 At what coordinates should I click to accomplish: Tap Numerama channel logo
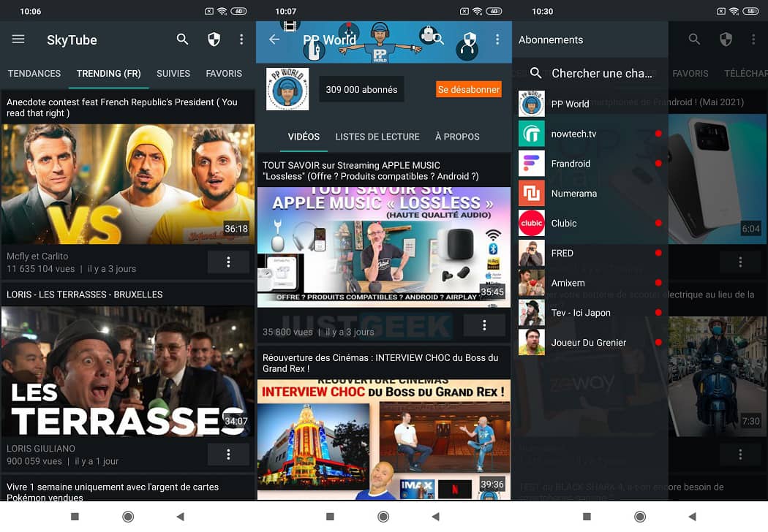pyautogui.click(x=532, y=194)
